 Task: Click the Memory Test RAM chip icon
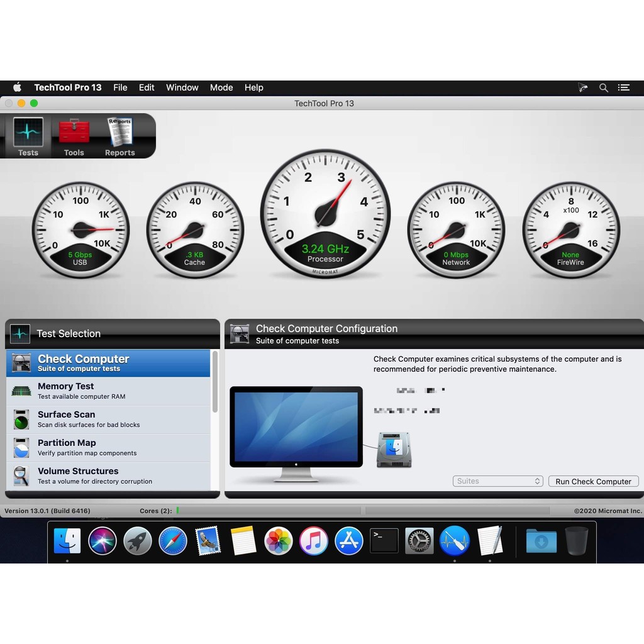21,391
